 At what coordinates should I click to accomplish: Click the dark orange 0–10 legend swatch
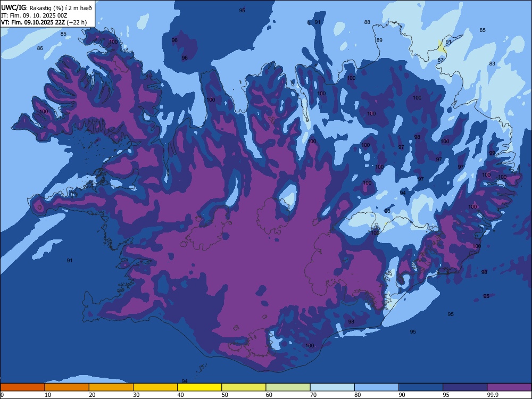(x=22, y=387)
